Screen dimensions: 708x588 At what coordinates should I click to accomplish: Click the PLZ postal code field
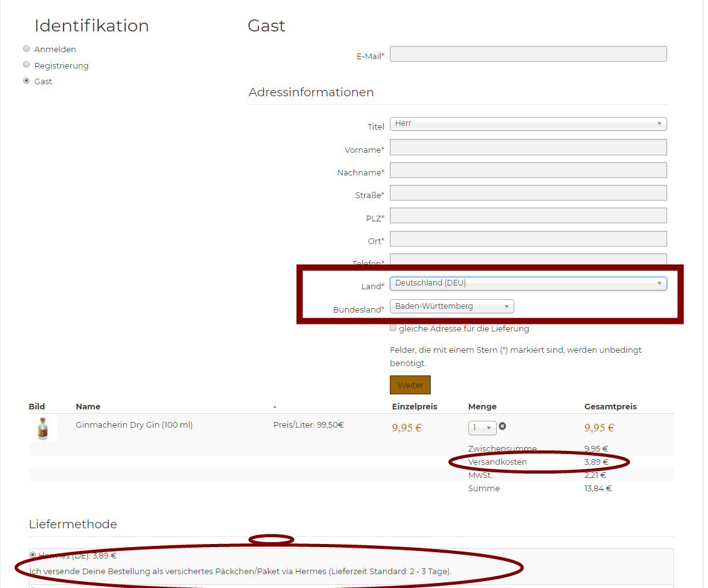[x=528, y=216]
